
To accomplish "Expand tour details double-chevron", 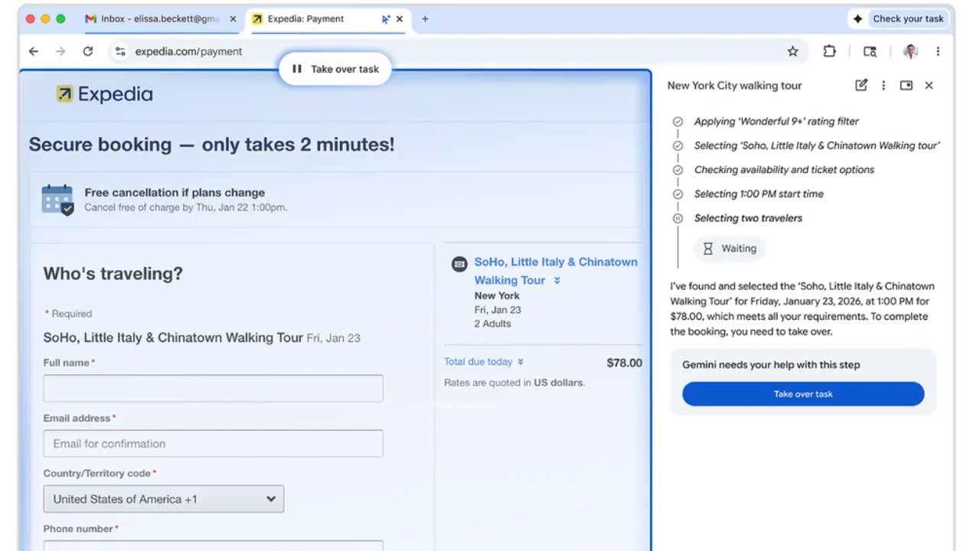I will pyautogui.click(x=557, y=281).
